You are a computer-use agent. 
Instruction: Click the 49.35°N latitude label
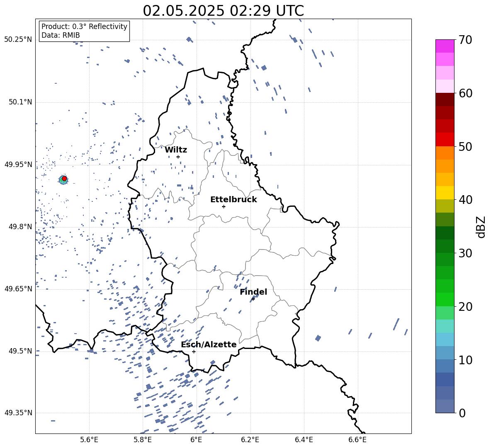[18, 413]
